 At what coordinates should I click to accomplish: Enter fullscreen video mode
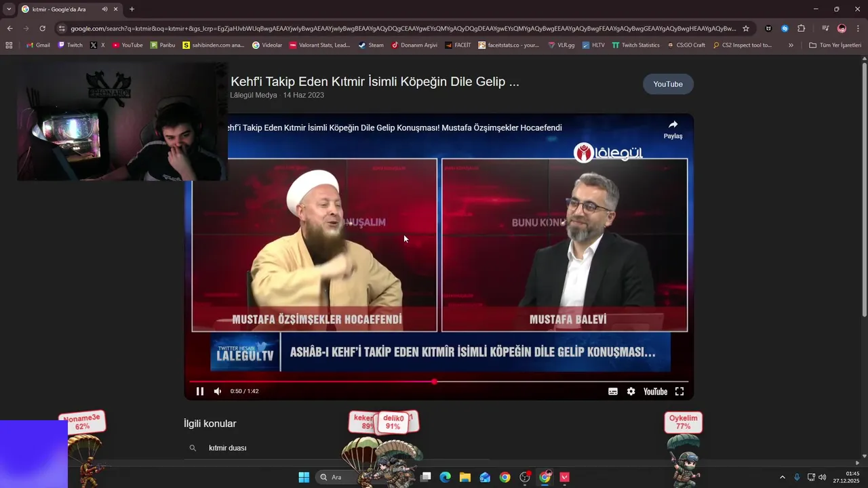click(679, 391)
